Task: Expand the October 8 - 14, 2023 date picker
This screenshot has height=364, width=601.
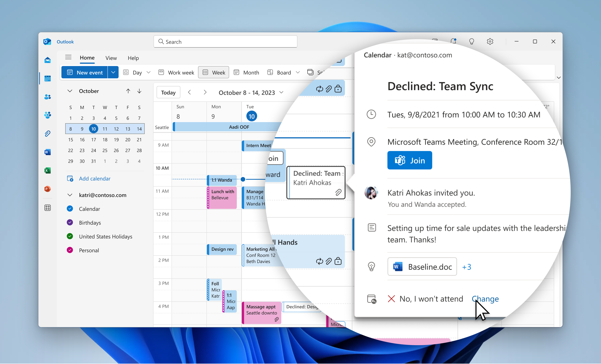Action: (x=281, y=93)
